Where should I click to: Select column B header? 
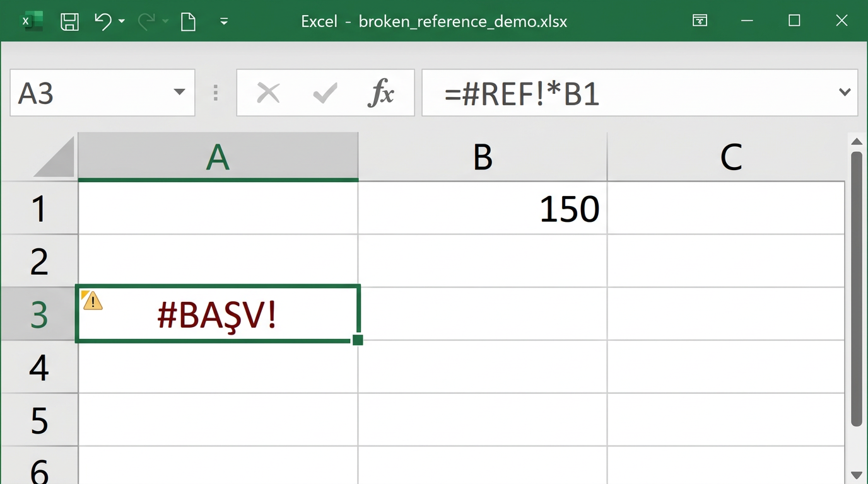click(483, 157)
